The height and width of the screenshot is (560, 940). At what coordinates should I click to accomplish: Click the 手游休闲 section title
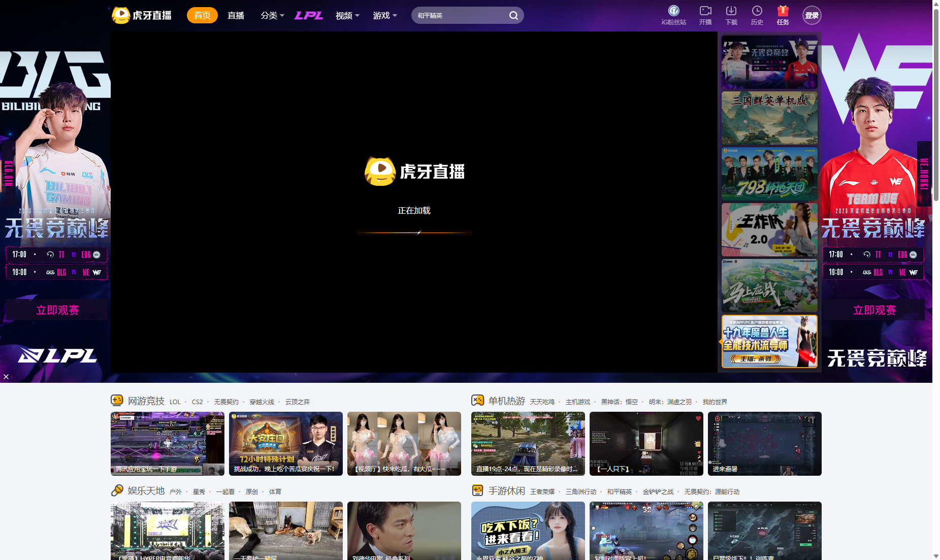point(507,491)
